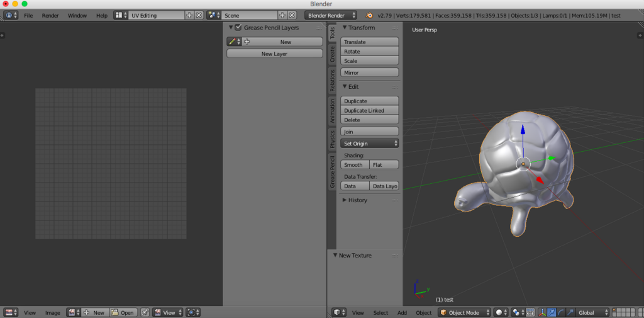
Task: Enable the rotate manipulator arc
Action: click(561, 313)
